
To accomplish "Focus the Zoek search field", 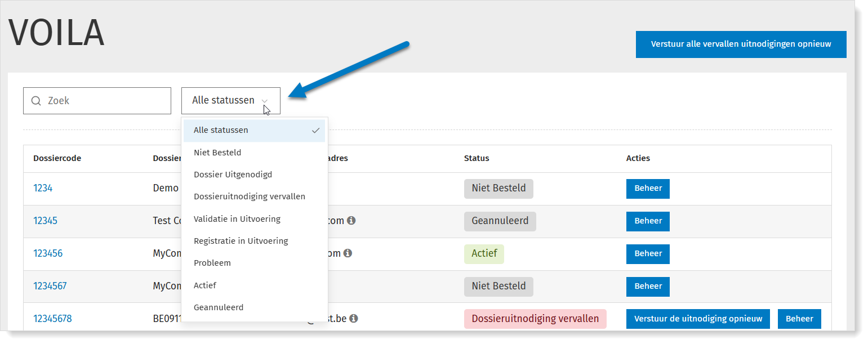I will (x=97, y=101).
